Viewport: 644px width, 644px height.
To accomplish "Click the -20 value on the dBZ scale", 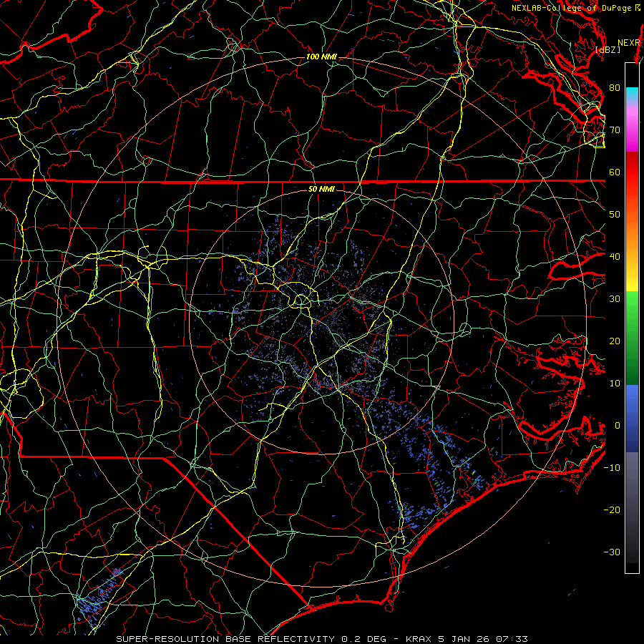I will pos(612,510).
